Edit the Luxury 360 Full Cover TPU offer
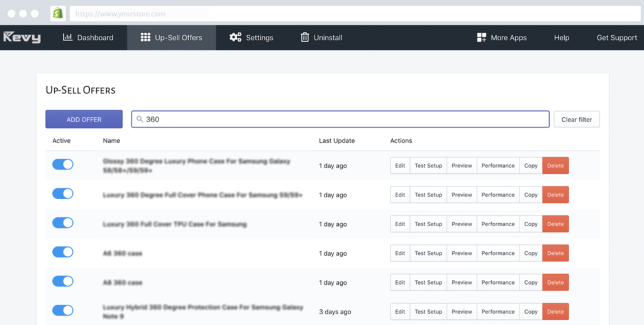The height and width of the screenshot is (325, 644). click(400, 224)
